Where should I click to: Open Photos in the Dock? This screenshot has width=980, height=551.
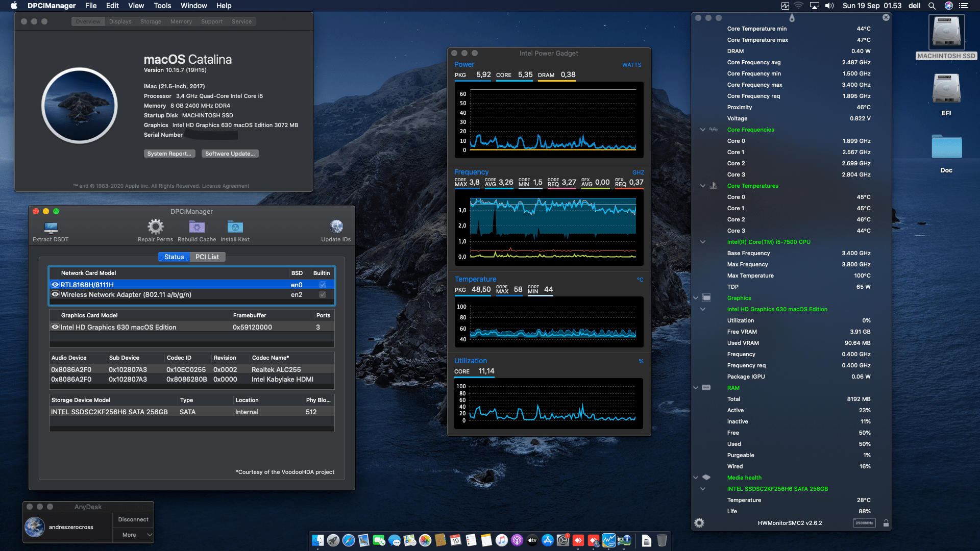(425, 540)
